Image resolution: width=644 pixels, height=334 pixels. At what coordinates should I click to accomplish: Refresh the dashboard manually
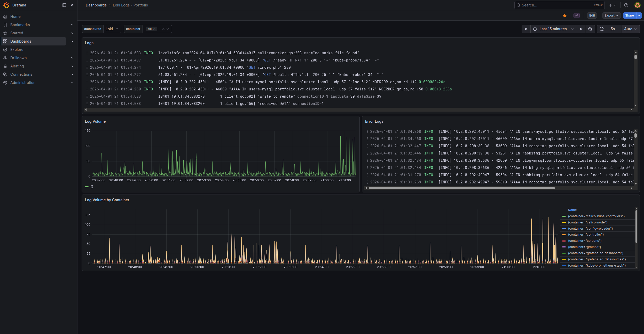point(602,29)
